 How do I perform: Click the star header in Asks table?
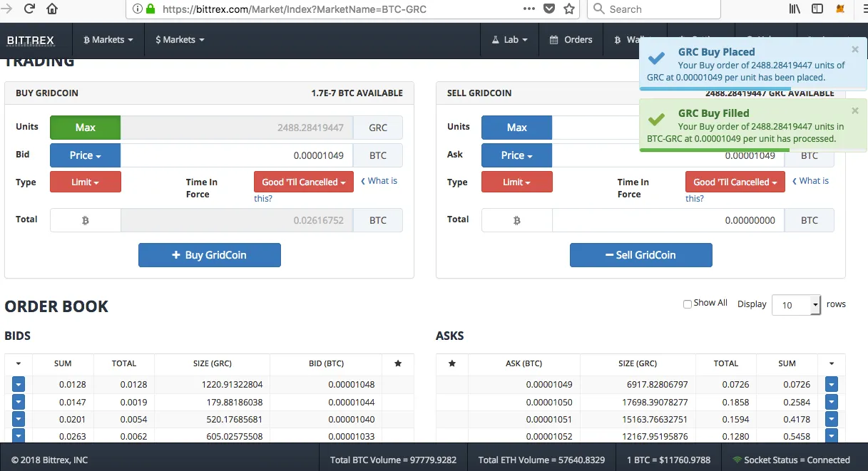tap(451, 363)
